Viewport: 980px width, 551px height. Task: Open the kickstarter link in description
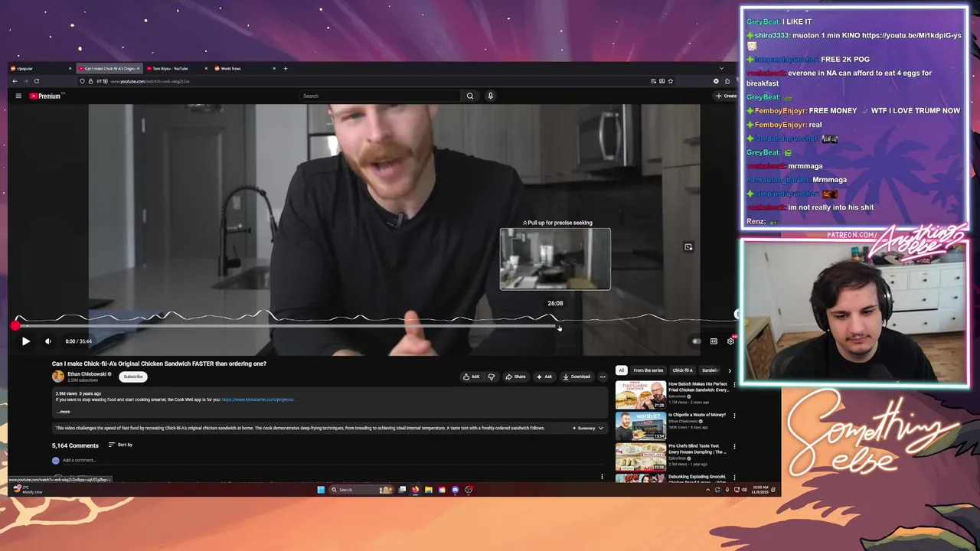(258, 399)
